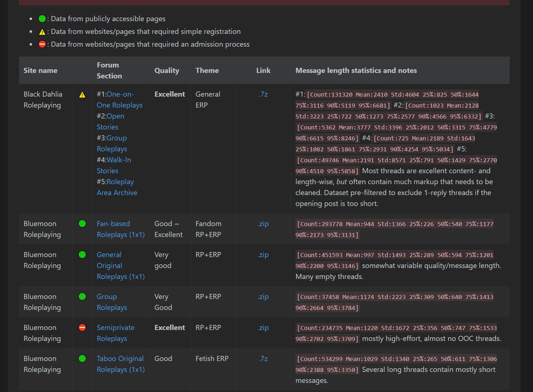Open the Semiprivate Roleplays forum link
The height and width of the screenshot is (392, 533).
(115, 333)
